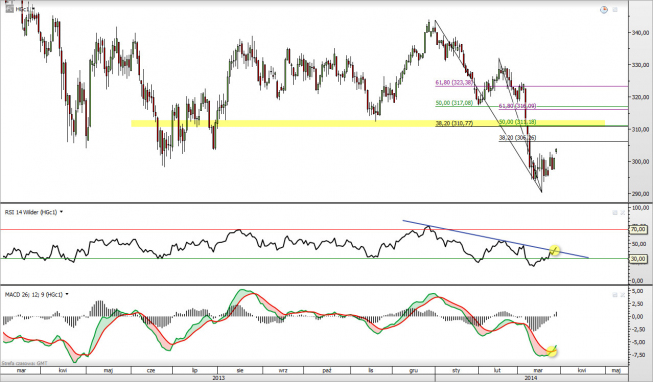Click the 'maj' month in 2013 on time axis
The width and height of the screenshot is (653, 382).
(x=109, y=370)
